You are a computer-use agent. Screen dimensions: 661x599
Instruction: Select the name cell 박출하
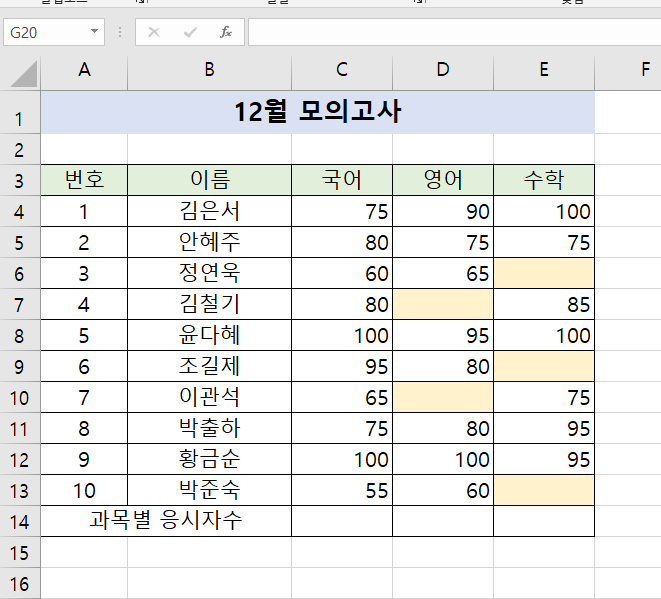click(x=210, y=428)
